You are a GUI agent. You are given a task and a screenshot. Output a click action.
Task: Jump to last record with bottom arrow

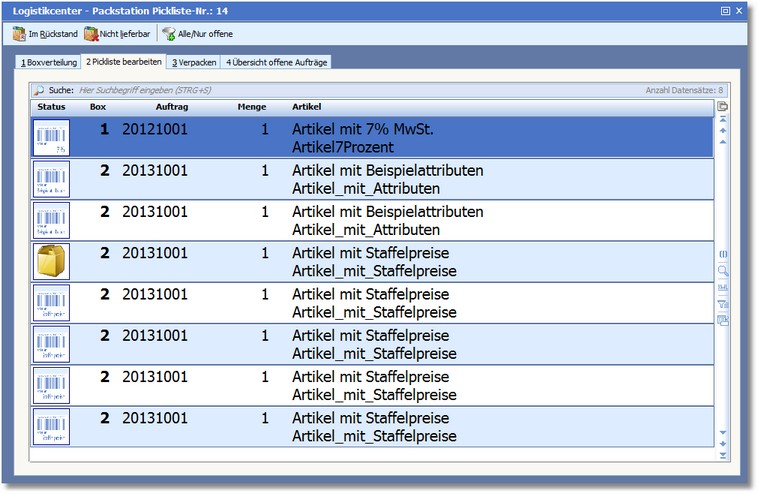tap(723, 454)
